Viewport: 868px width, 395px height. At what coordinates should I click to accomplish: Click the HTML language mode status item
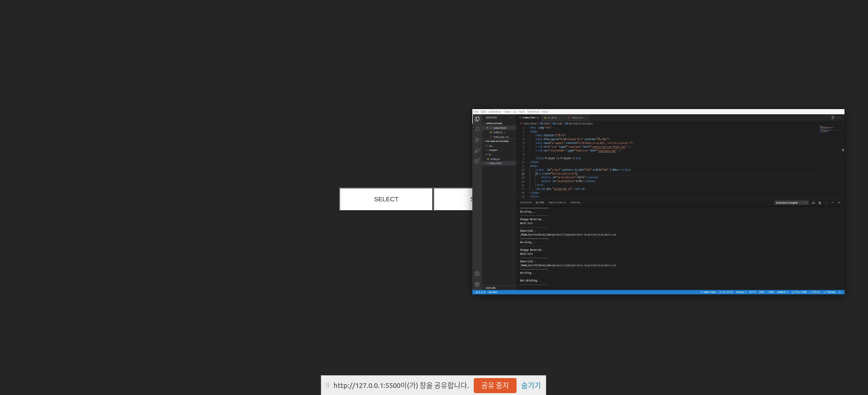[x=771, y=292]
